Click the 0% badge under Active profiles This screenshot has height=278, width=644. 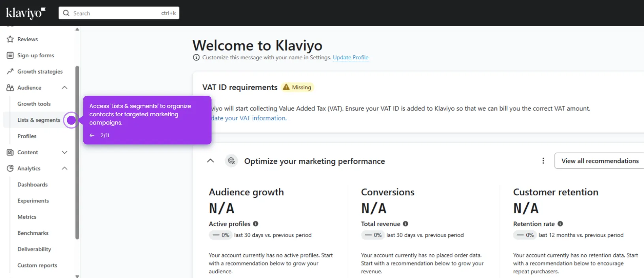[x=220, y=235]
